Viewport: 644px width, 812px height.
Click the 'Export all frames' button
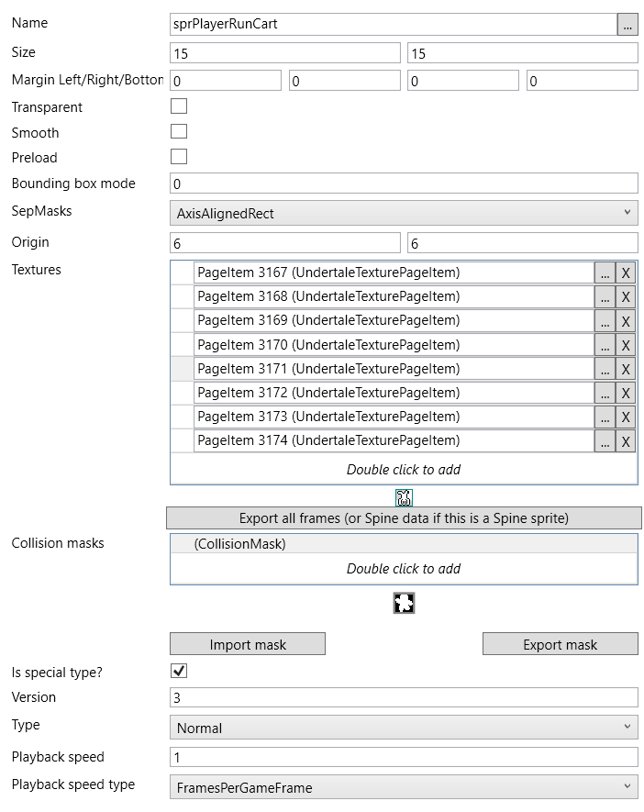tap(404, 518)
